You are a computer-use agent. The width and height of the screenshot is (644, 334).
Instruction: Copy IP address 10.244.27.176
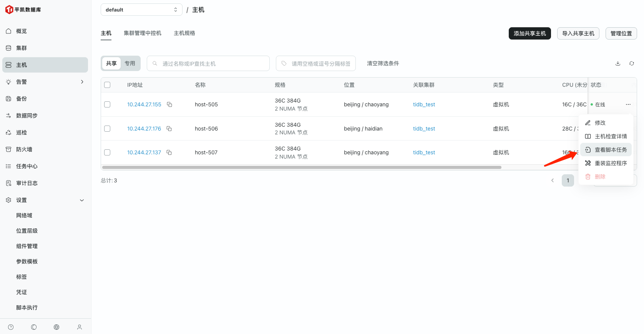pos(169,129)
